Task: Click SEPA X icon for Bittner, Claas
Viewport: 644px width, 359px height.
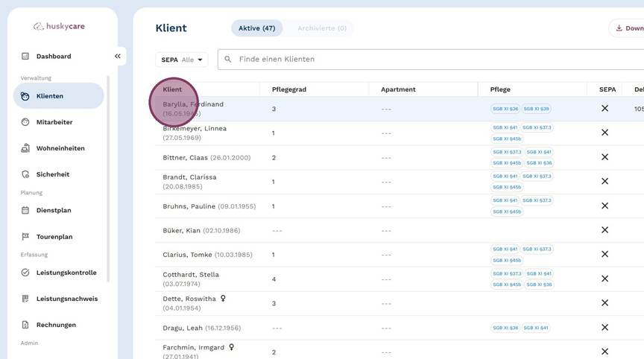Action: click(x=605, y=157)
